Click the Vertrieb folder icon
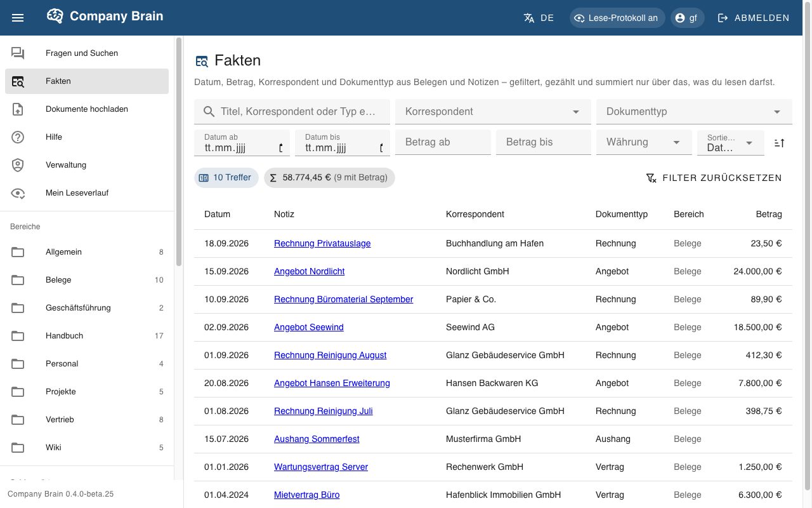The width and height of the screenshot is (812, 508). coord(18,420)
